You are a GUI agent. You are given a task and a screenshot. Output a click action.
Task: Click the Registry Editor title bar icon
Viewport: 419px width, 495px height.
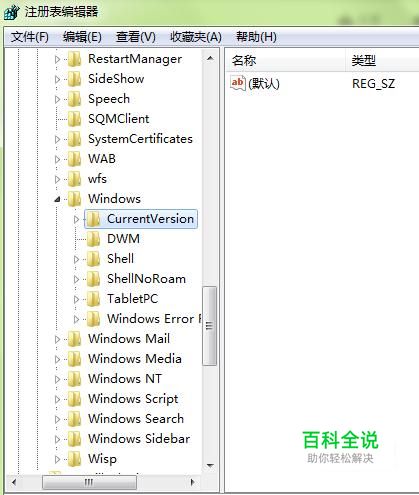[11, 12]
